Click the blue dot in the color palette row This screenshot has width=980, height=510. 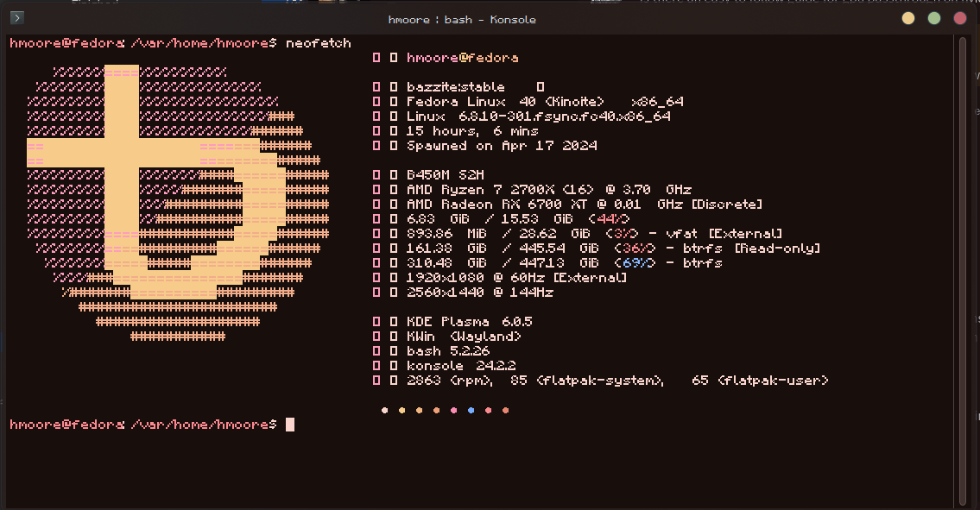coord(471,411)
